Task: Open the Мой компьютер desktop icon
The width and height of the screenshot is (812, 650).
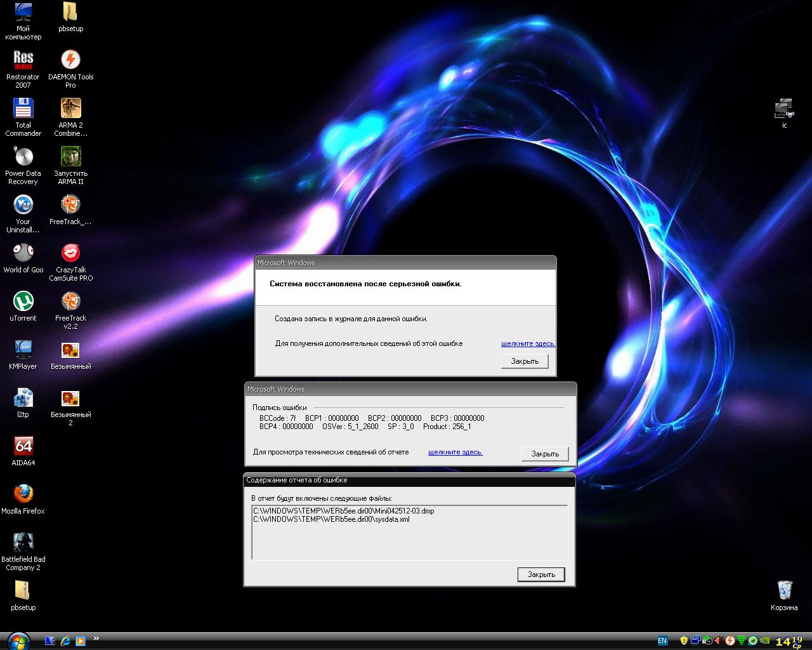Action: click(23, 21)
